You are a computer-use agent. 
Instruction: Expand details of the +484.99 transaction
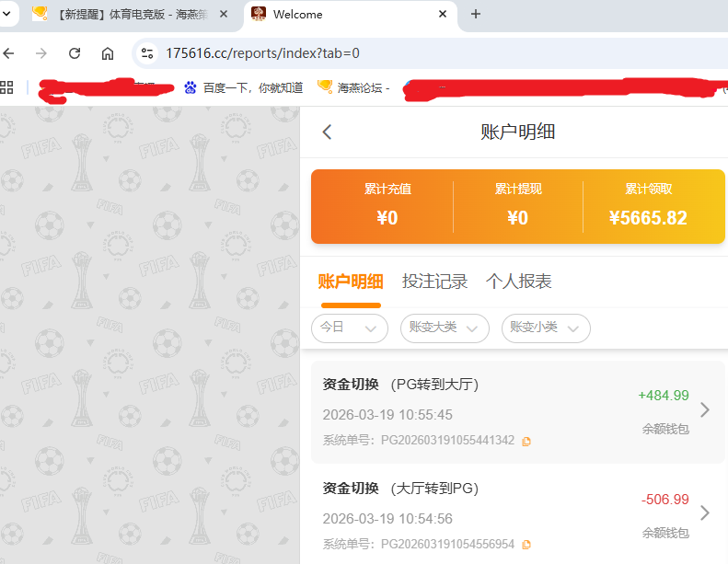click(705, 409)
